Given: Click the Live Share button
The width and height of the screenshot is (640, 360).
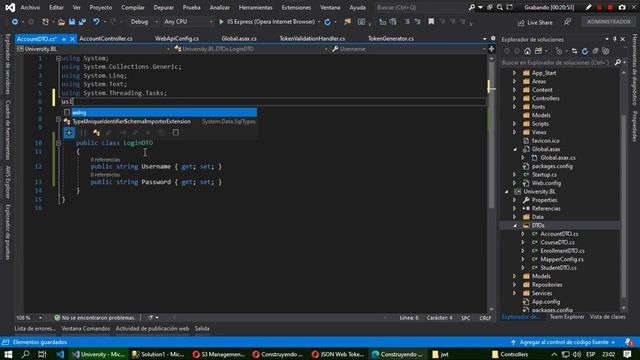Looking at the screenshot, I should (x=535, y=22).
